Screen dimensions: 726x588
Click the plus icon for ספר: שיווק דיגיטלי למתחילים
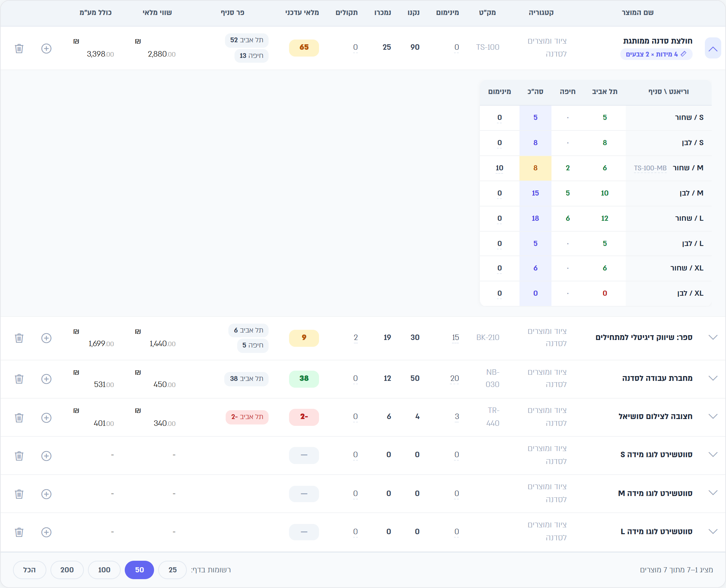click(46, 338)
